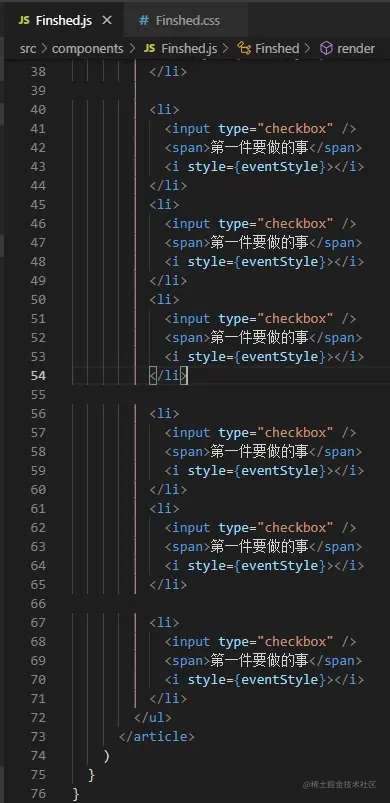This screenshot has width=390, height=803.
Task: Click the opening li tag on line 56
Action: [x=164, y=413]
